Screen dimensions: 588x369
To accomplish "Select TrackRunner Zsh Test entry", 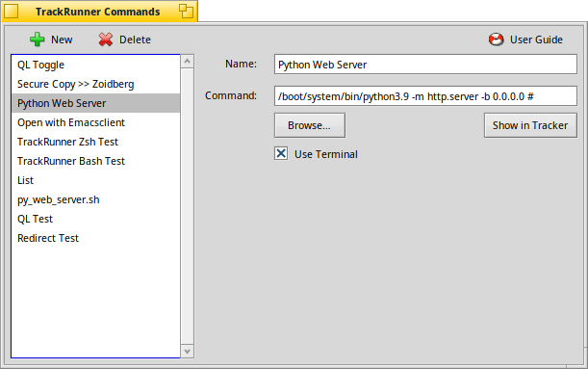I will pyautogui.click(x=95, y=142).
